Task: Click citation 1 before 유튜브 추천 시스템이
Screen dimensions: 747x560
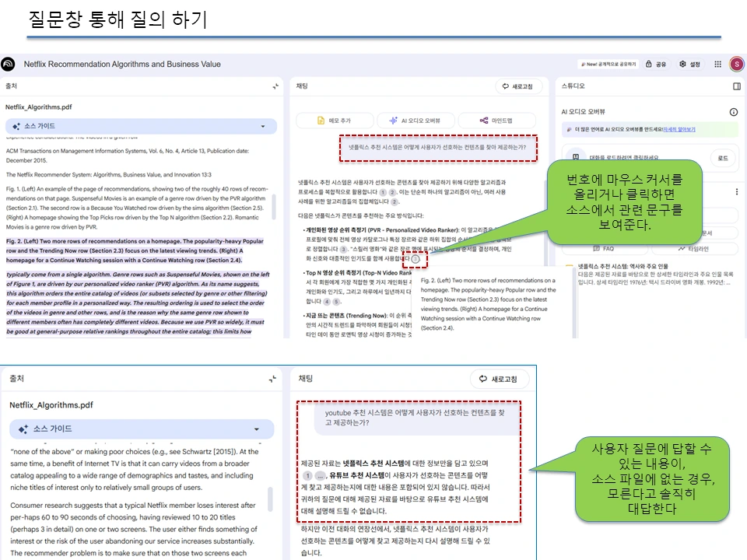Action: click(x=308, y=476)
